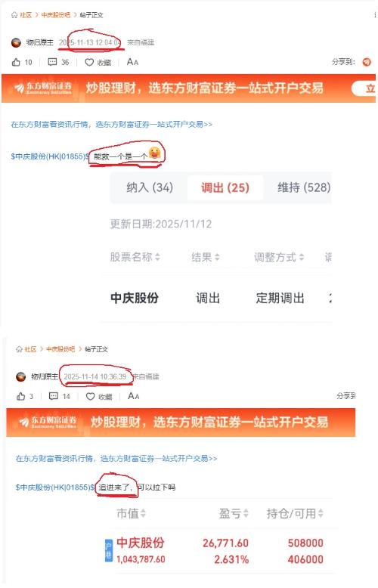This screenshot has height=588, width=378.
Task: Sort table by 股票名称 column arrows
Action: click(x=157, y=257)
